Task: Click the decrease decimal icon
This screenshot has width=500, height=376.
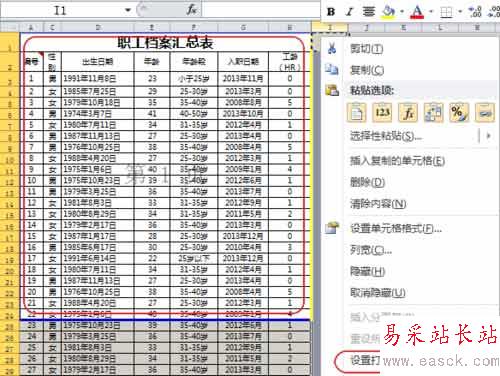Action: click(494, 12)
